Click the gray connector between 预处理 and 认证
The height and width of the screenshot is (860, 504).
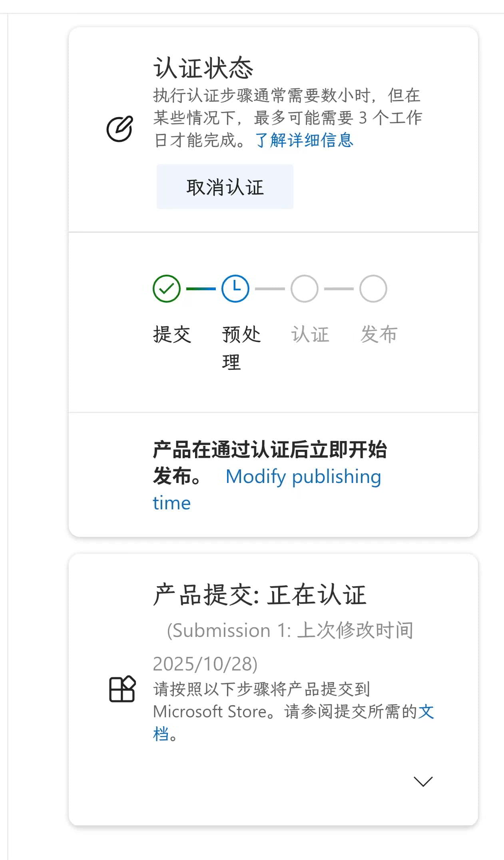(270, 289)
